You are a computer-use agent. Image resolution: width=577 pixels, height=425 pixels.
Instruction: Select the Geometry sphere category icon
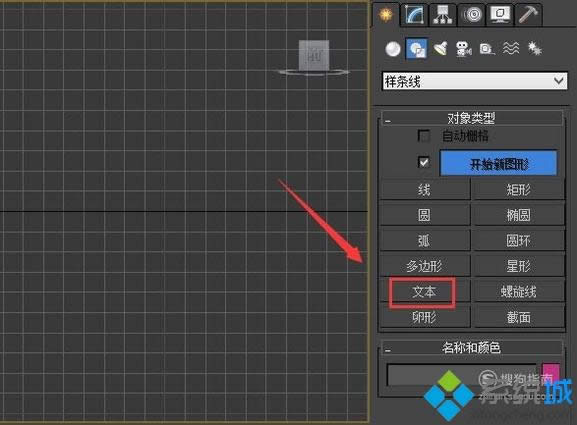pyautogui.click(x=393, y=49)
